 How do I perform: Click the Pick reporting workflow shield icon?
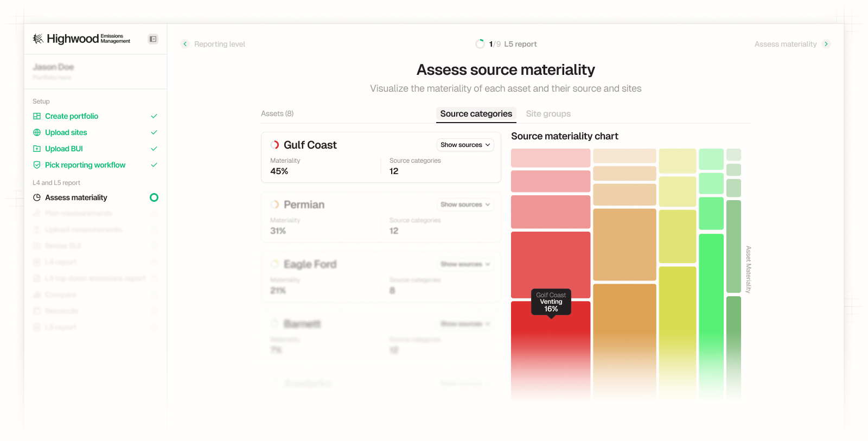coord(37,165)
